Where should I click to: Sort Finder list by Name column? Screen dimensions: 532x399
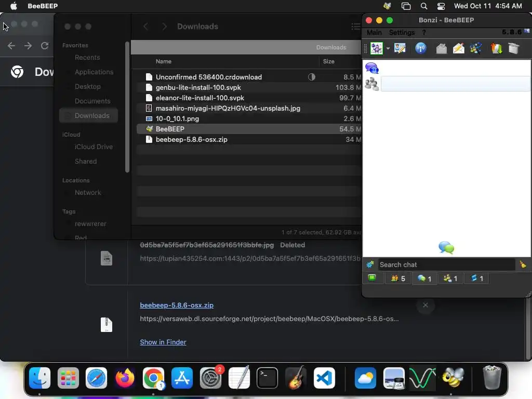[164, 61]
